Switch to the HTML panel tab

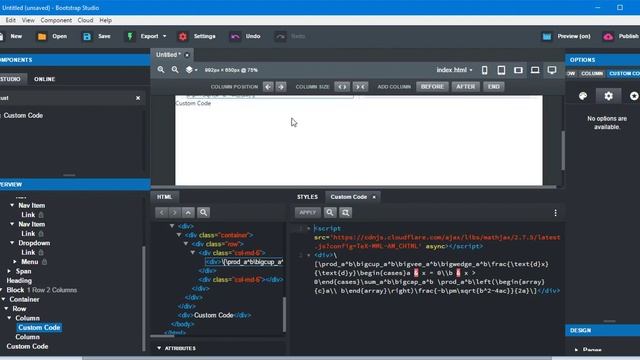[x=164, y=197]
